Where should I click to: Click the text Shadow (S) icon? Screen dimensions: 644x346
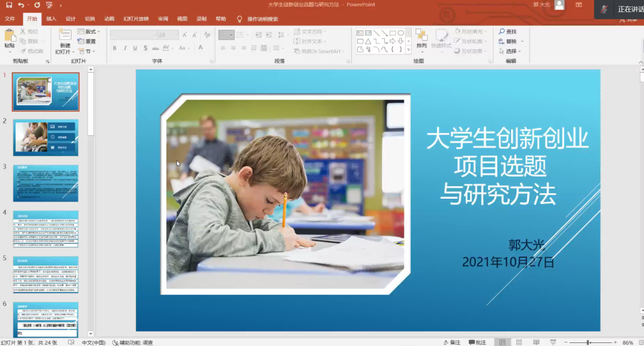point(145,48)
